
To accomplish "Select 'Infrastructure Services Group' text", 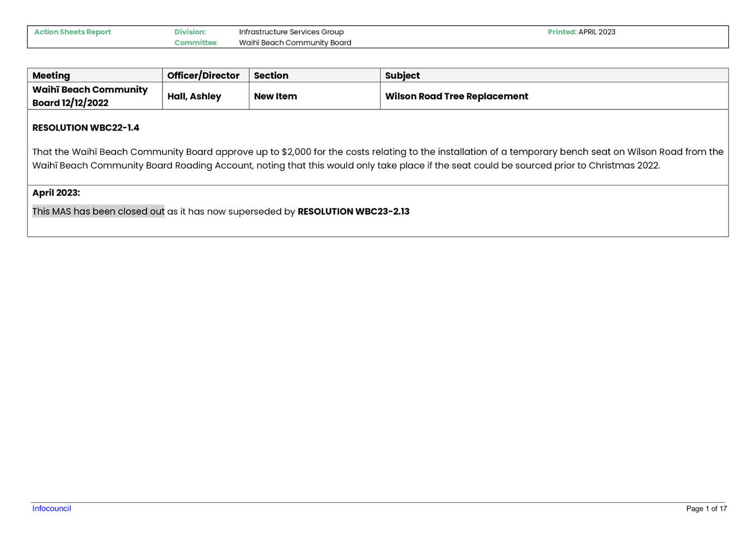I will (291, 32).
